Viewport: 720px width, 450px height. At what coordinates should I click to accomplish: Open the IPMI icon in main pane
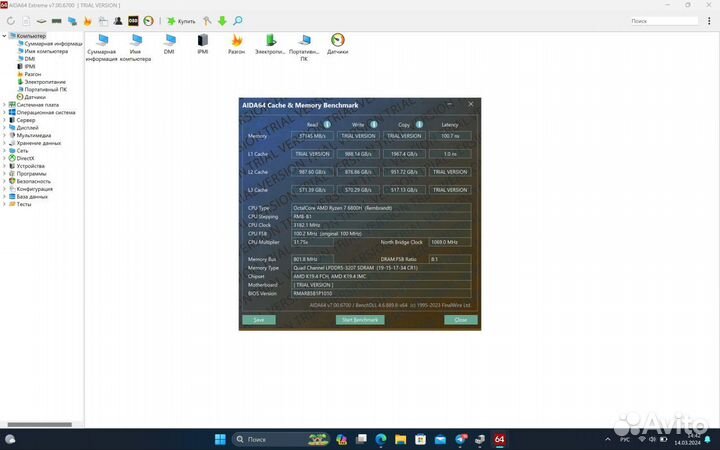(x=202, y=44)
